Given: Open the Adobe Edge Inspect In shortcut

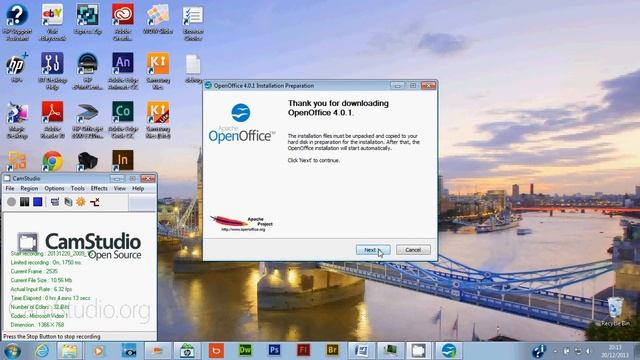Looking at the screenshot, I should point(123,160).
